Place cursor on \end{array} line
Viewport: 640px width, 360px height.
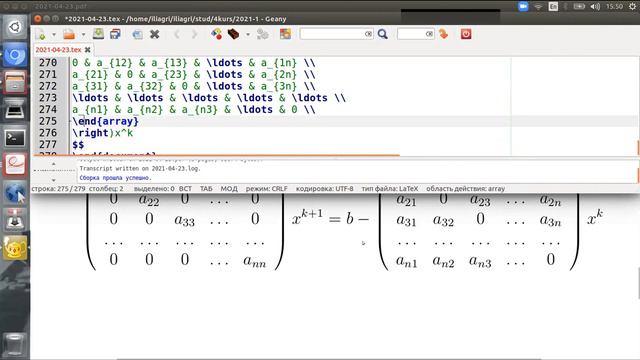(105, 121)
